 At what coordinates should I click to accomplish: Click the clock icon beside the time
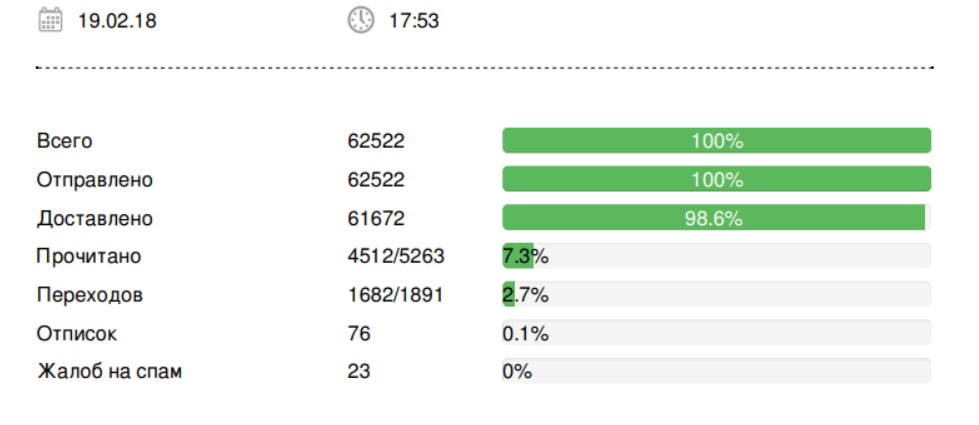click(361, 20)
